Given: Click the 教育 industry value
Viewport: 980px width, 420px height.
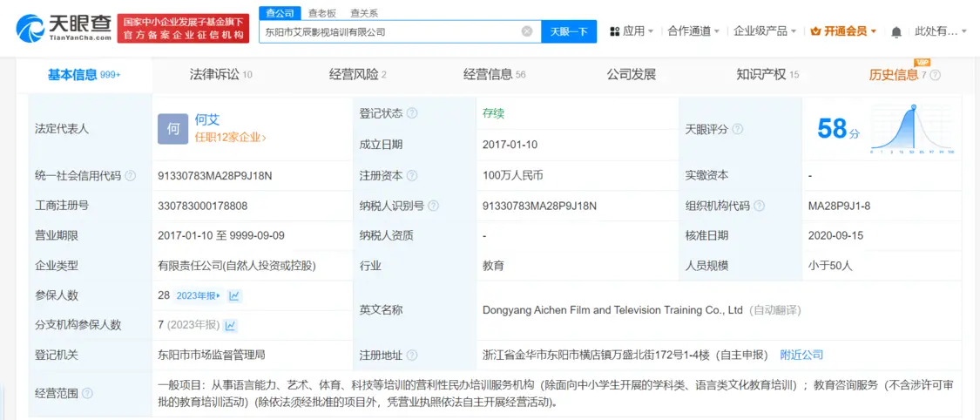Looking at the screenshot, I should [x=493, y=266].
